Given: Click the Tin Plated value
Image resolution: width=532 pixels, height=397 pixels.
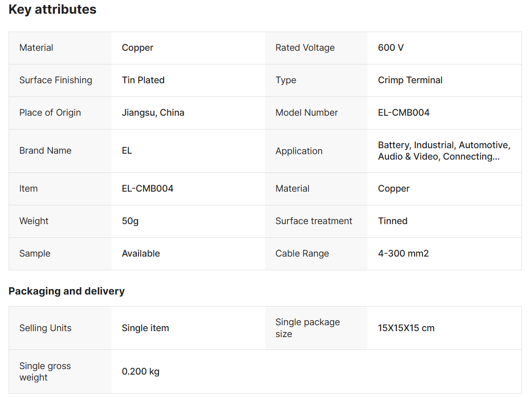Looking at the screenshot, I should (x=143, y=80).
